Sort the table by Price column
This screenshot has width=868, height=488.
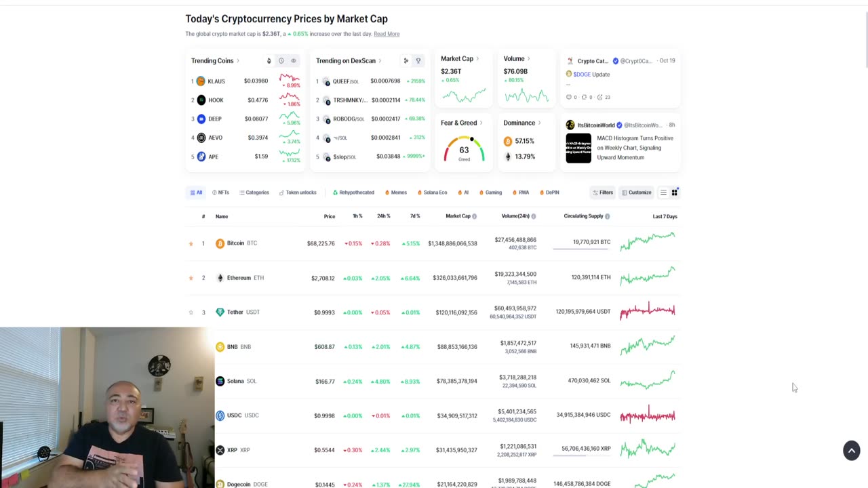(x=329, y=216)
